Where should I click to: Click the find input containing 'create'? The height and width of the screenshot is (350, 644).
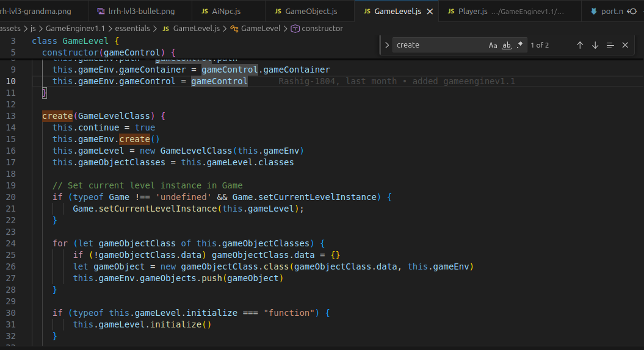[440, 45]
